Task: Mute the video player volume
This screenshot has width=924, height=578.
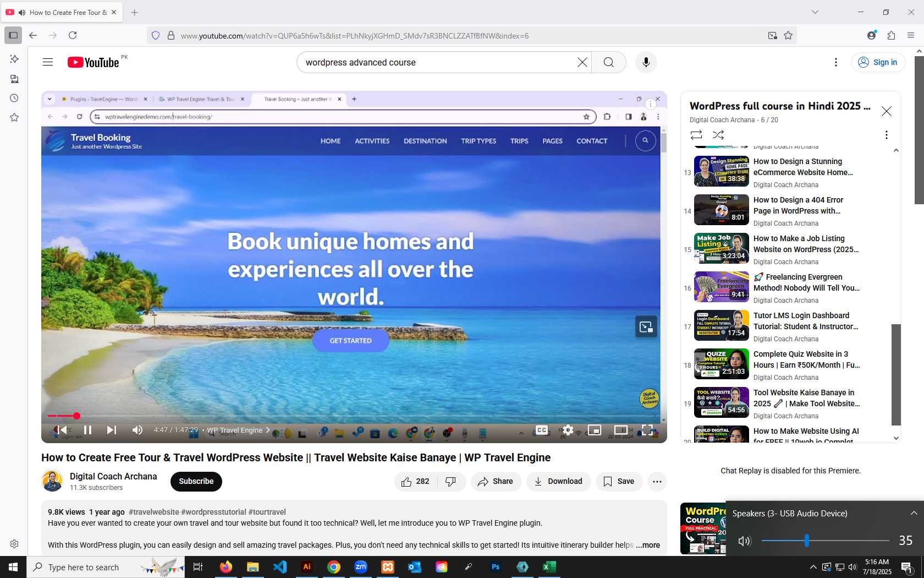Action: [137, 430]
